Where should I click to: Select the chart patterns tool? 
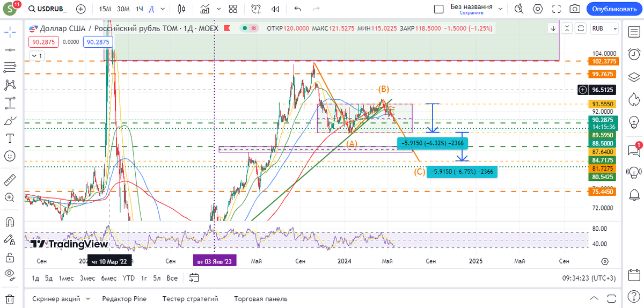coord(10,85)
